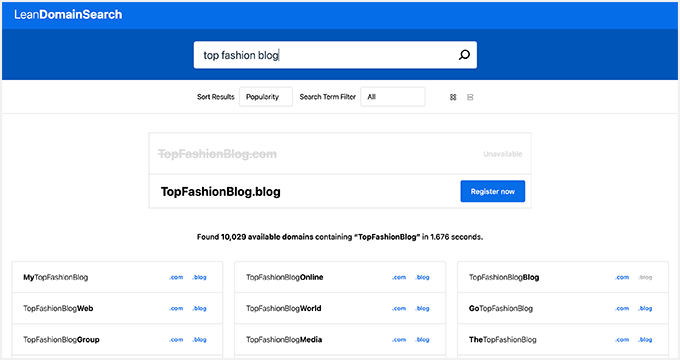
Task: Choose .blog for TopFashionBlogWeb
Action: click(x=199, y=308)
